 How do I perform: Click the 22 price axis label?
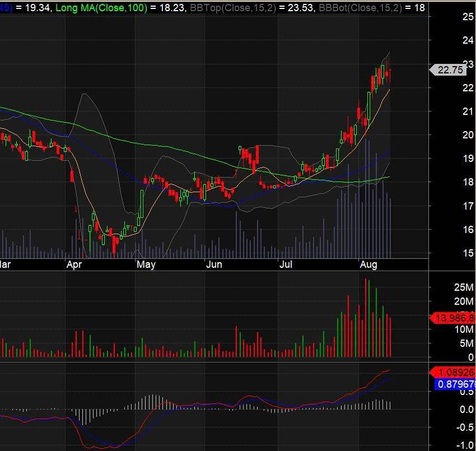pyautogui.click(x=468, y=88)
